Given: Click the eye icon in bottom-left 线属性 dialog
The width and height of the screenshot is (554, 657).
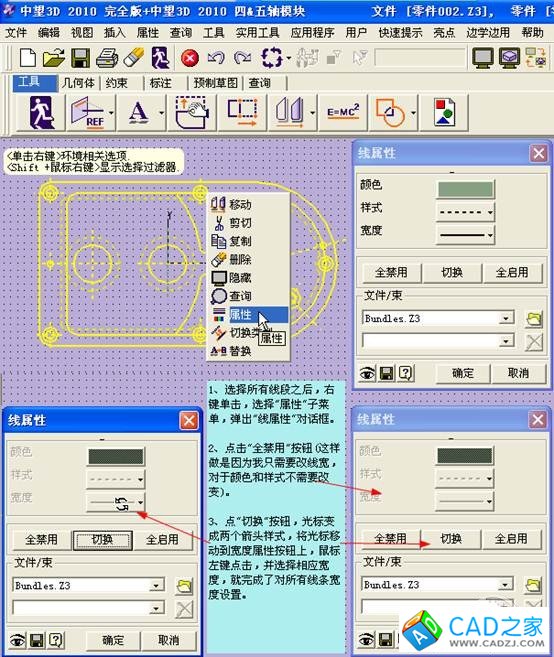Looking at the screenshot, I should [x=18, y=640].
